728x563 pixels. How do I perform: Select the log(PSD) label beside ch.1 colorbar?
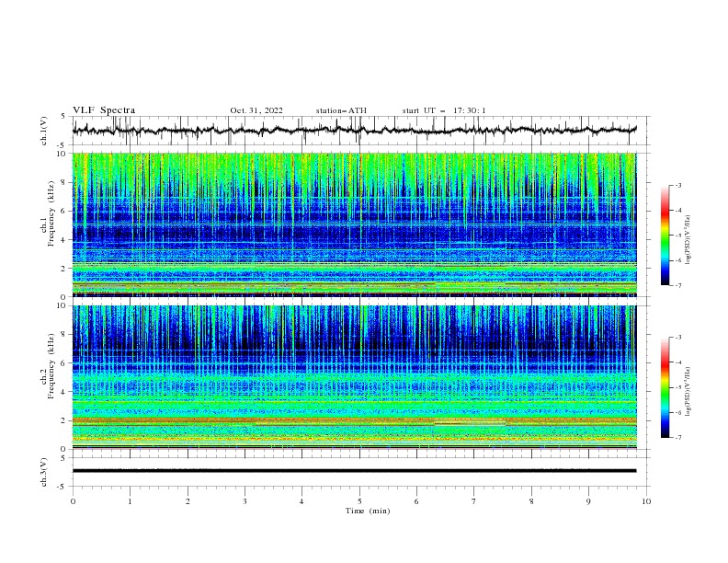click(688, 240)
